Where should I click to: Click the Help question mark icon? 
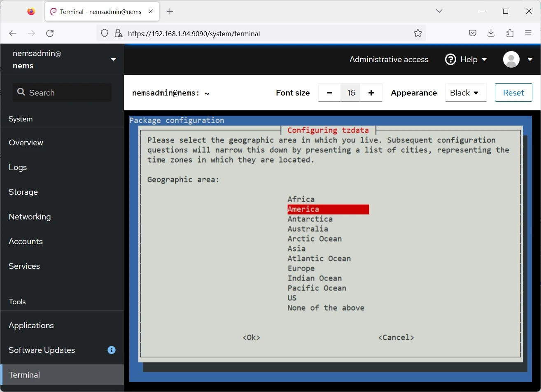tap(450, 59)
